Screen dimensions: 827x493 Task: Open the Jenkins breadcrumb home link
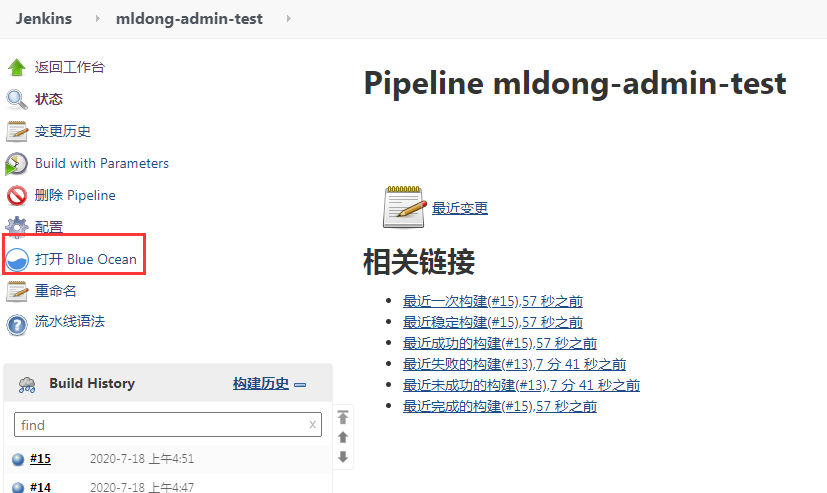tap(44, 19)
